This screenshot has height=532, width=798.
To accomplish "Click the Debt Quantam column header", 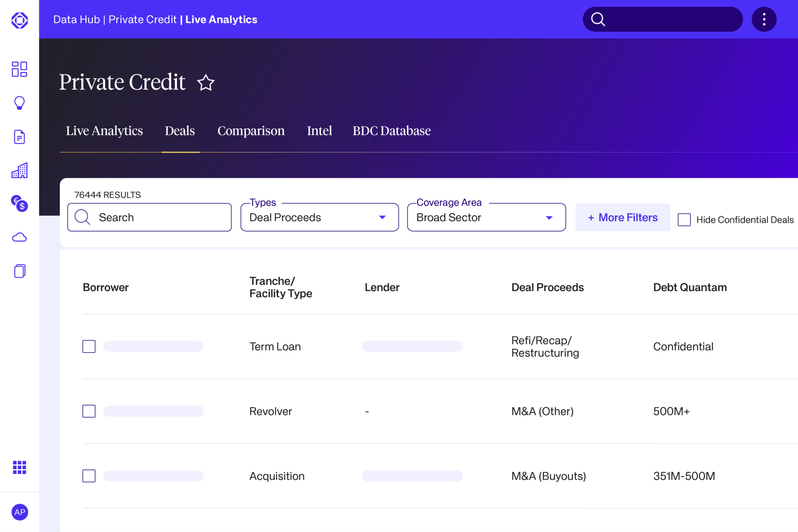I will pos(690,287).
